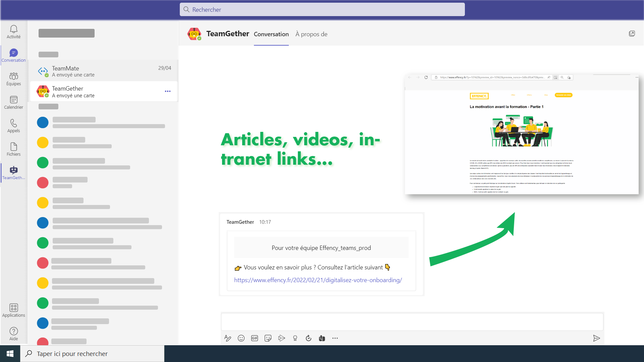Click the TeamGether avatar in chat list
Viewport: 644px width, 362px height.
click(x=43, y=91)
